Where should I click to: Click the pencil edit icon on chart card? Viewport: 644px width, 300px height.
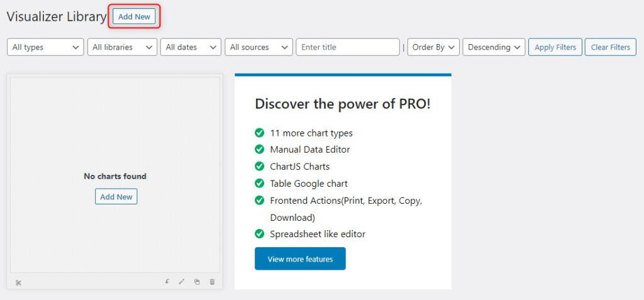[182, 282]
